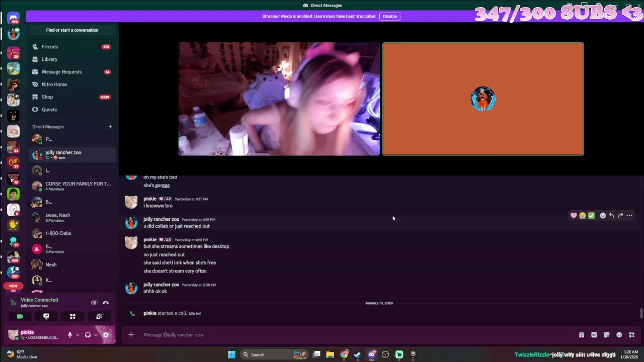Open Steam from the taskbar

coord(358,354)
